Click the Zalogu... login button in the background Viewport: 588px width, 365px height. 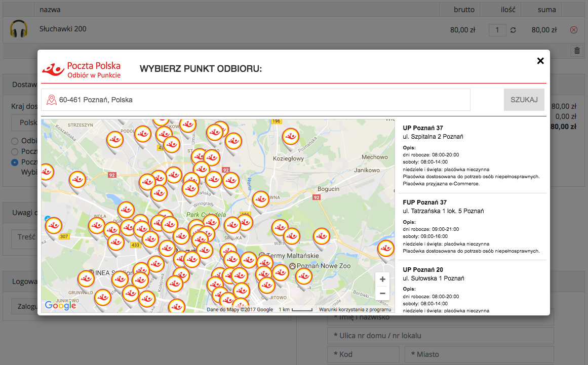click(x=24, y=307)
